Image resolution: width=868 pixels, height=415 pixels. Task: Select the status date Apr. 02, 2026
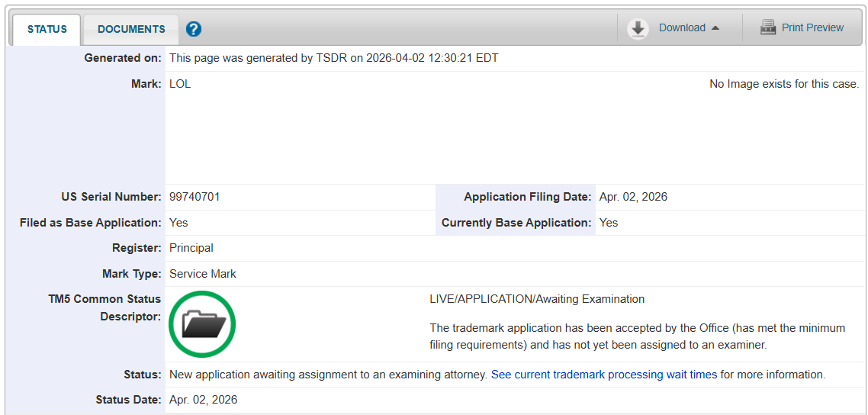coord(203,400)
